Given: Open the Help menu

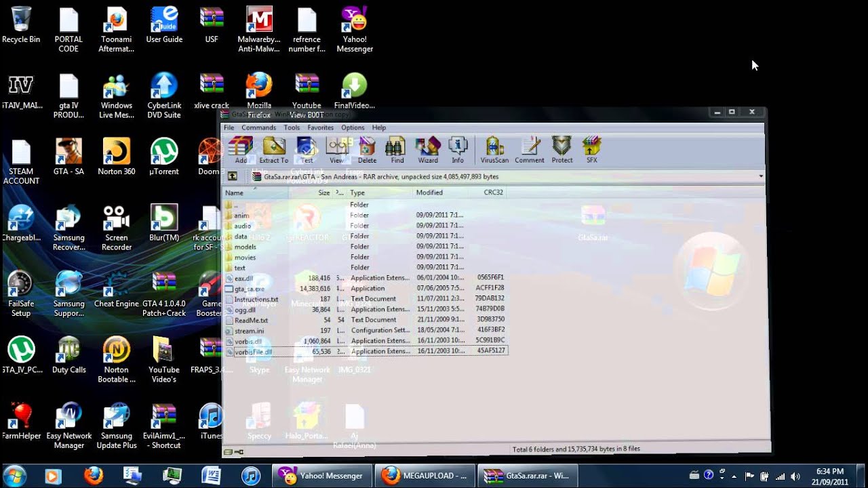Looking at the screenshot, I should click(x=379, y=127).
